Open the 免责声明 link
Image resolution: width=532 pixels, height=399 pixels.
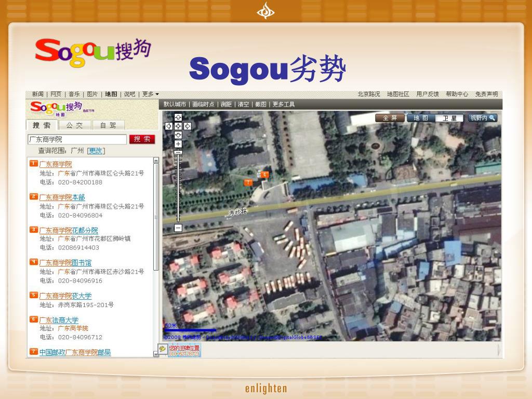[486, 94]
